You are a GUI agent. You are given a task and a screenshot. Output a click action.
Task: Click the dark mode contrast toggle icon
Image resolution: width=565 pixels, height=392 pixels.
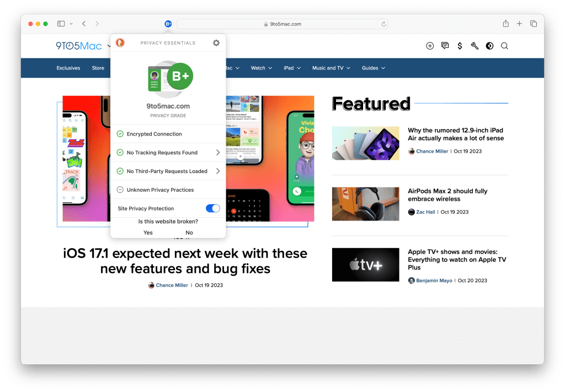click(x=489, y=46)
